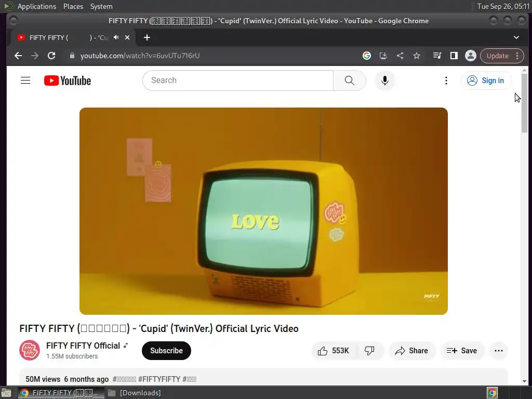Viewport: 532px width, 399px height.
Task: Click the video player showing Love TV
Action: pyautogui.click(x=263, y=211)
